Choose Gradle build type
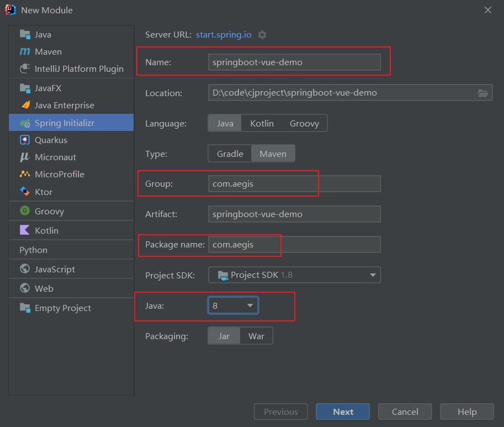The width and height of the screenshot is (504, 427). tap(230, 154)
